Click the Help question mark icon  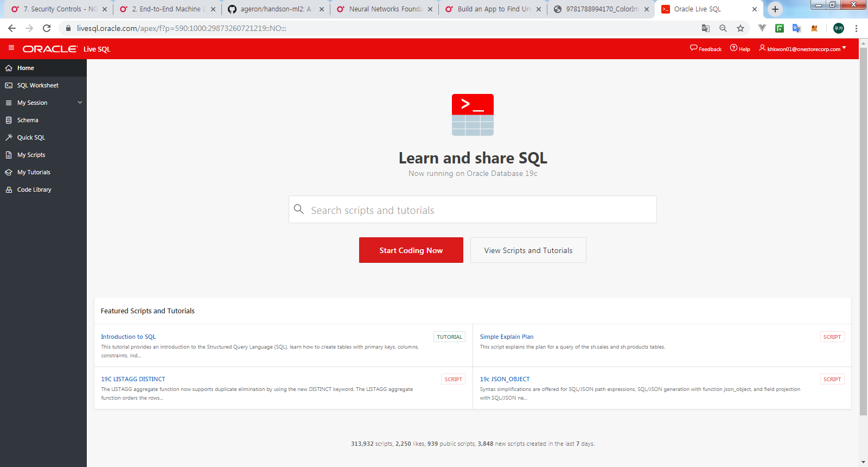(733, 48)
